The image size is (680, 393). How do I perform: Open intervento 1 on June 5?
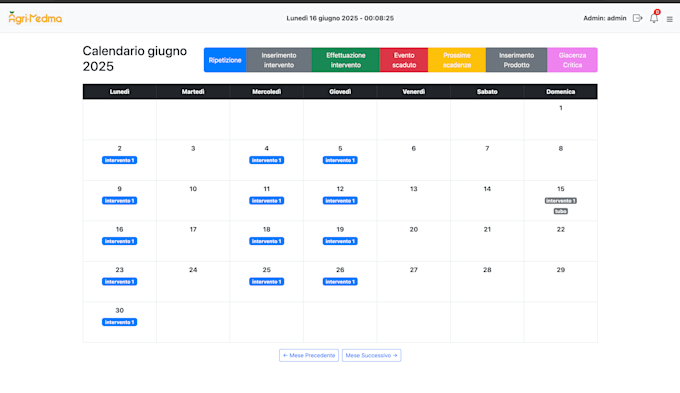[340, 160]
